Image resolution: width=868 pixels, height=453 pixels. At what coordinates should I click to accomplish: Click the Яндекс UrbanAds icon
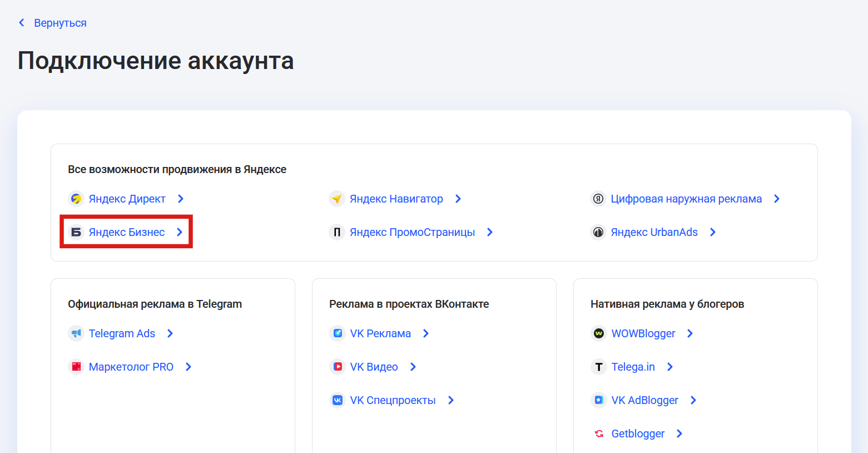click(598, 232)
